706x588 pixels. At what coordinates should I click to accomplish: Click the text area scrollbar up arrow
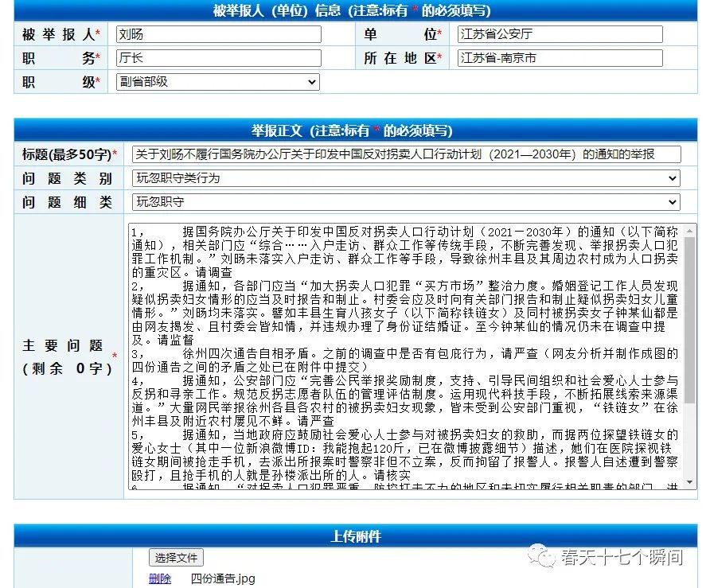point(690,231)
